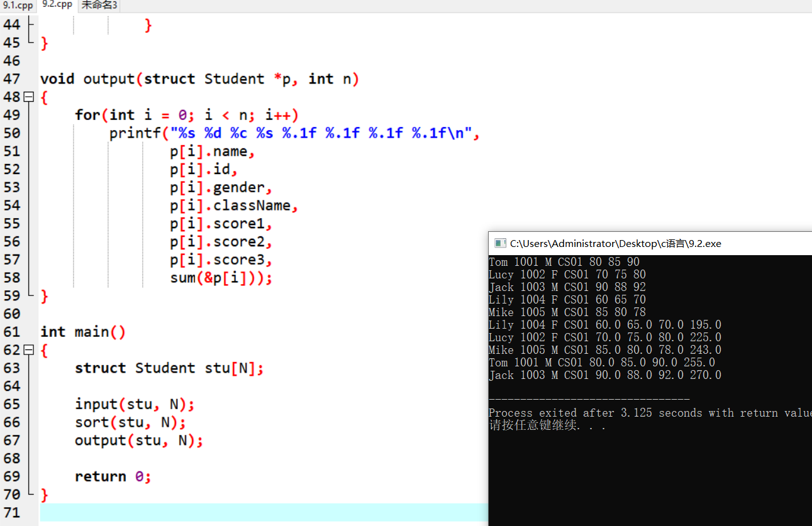Click line number 61 in the gutter
The height and width of the screenshot is (526, 812).
point(11,332)
